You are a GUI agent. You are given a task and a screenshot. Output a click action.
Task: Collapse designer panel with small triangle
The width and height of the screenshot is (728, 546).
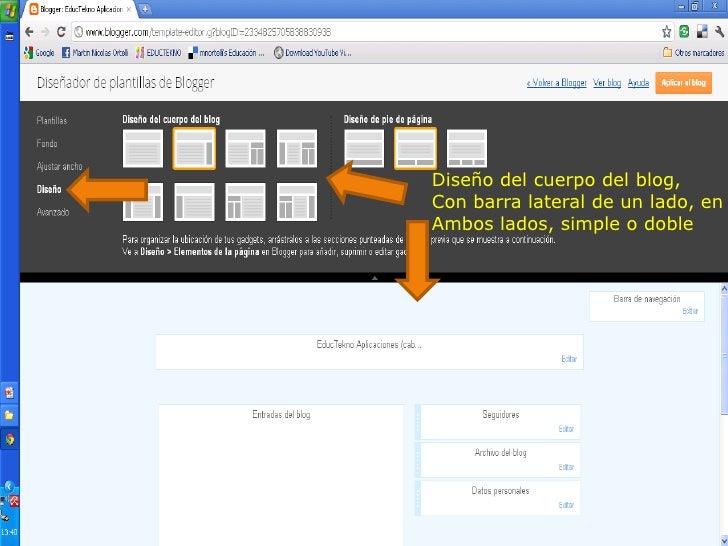(x=375, y=278)
